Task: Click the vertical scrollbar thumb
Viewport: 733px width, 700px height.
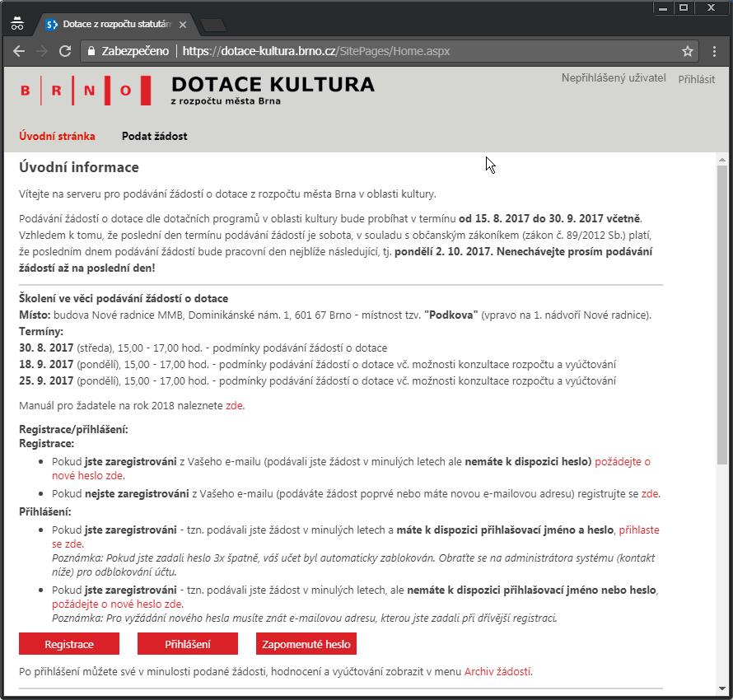Action: pos(721,315)
